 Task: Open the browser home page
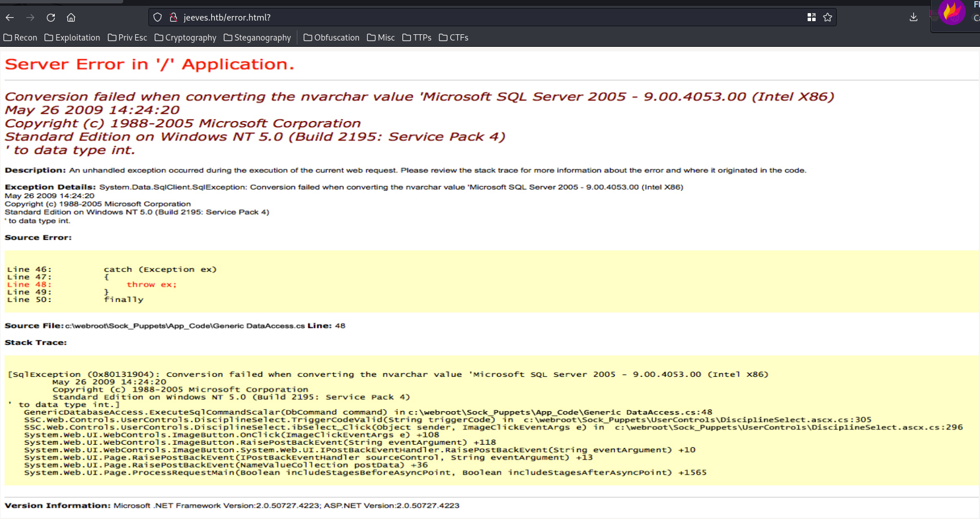[71, 18]
